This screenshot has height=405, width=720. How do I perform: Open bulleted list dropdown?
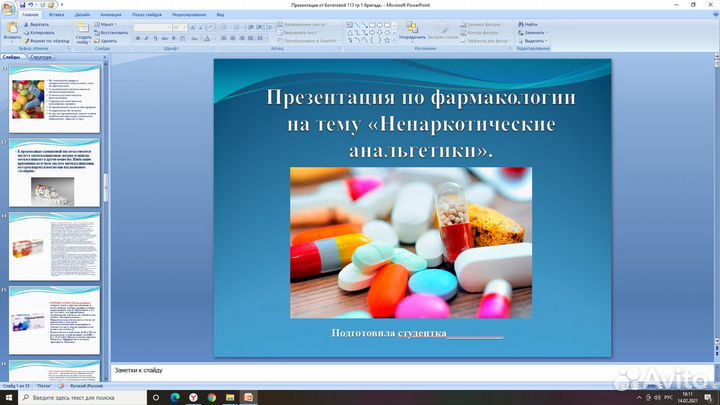[x=225, y=28]
